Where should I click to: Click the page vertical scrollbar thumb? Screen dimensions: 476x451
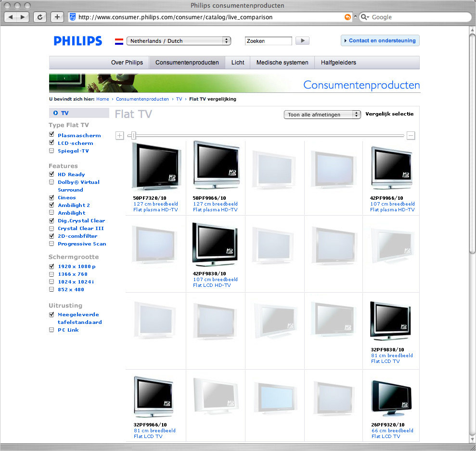coord(472,142)
